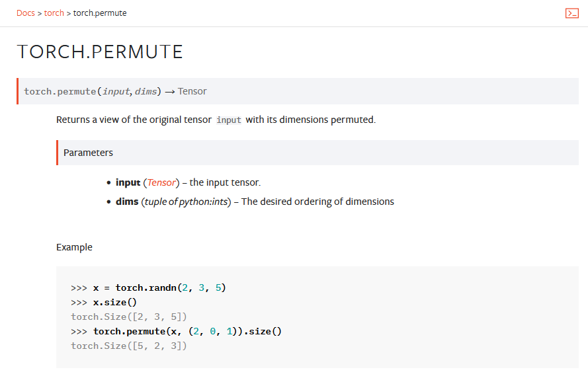Screen dimensions: 588x376
Task: Click the Example label
Action: [x=74, y=247]
